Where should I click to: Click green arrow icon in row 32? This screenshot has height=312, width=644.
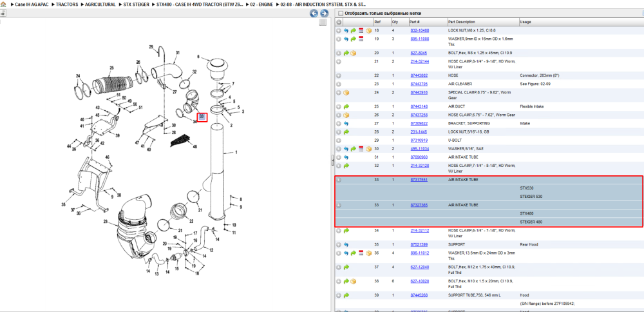pyautogui.click(x=346, y=166)
